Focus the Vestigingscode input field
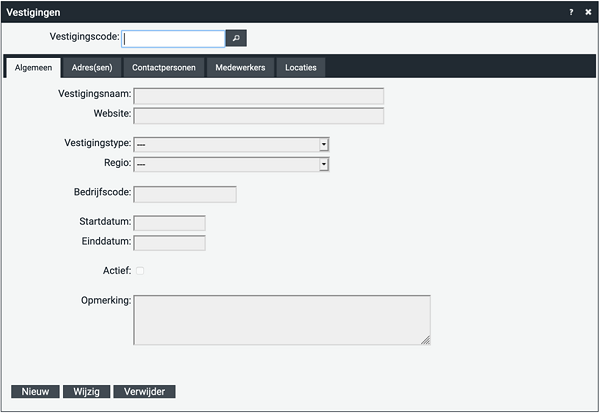The image size is (600, 413). (173, 39)
